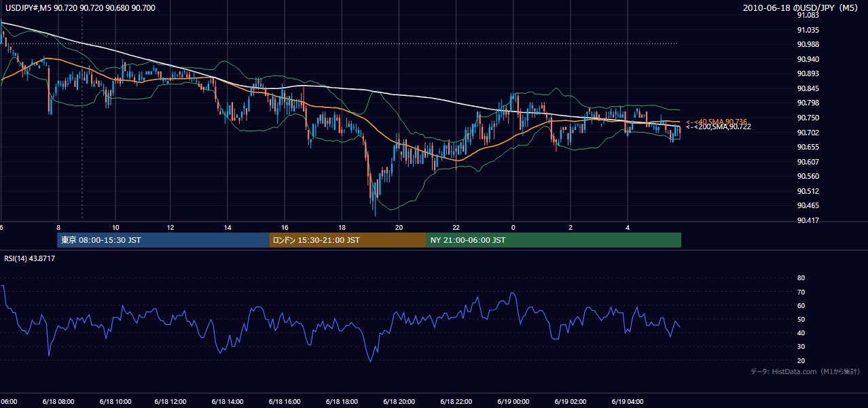The width and height of the screenshot is (868, 408).
Task: Click price axis value 90.988
Action: point(808,44)
